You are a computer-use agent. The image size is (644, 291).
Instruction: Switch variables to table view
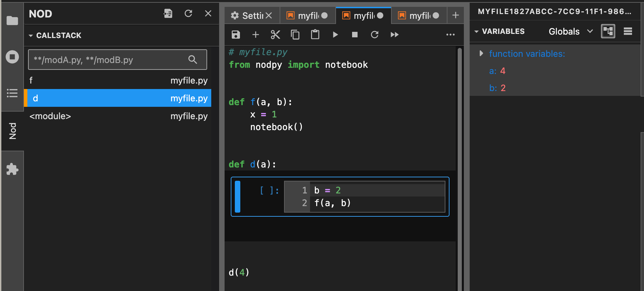(x=628, y=31)
